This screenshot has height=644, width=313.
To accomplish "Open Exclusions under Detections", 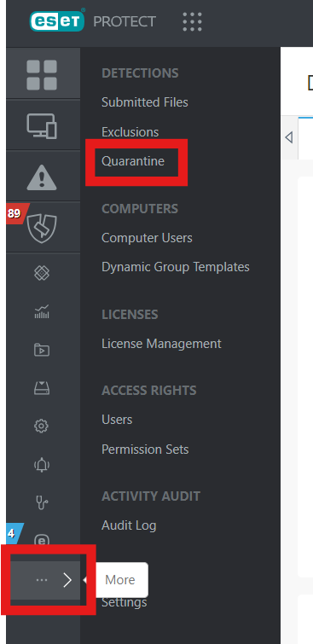I will 130,132.
